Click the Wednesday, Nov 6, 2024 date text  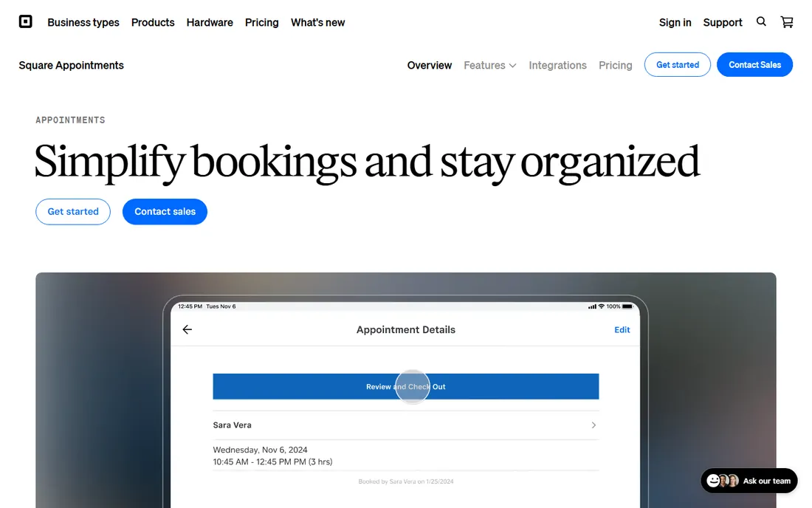pyautogui.click(x=260, y=450)
